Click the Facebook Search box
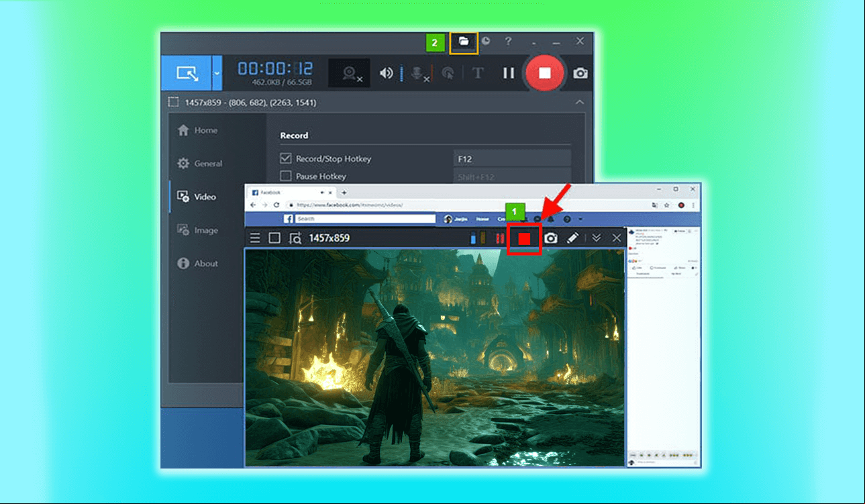The height and width of the screenshot is (504, 865). 366,219
